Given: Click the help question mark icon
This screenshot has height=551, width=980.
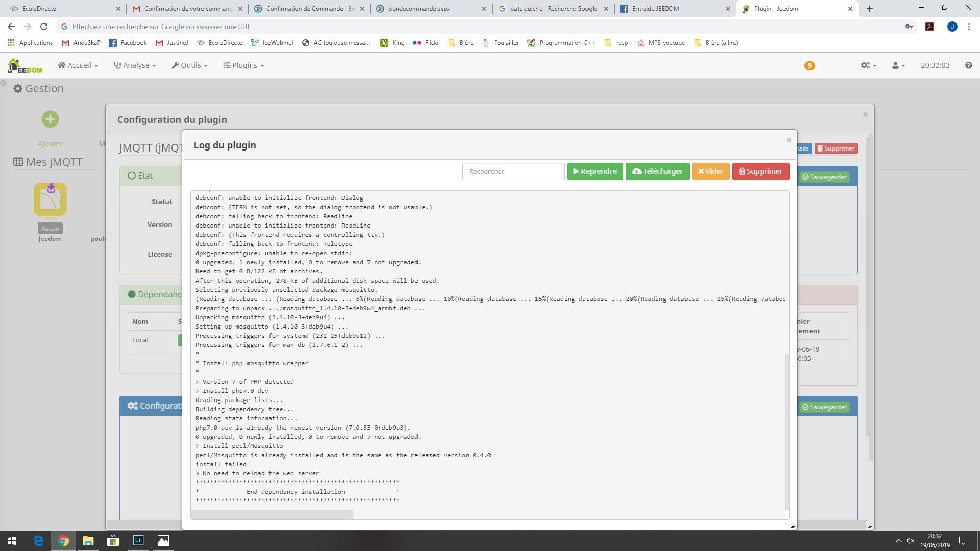Looking at the screenshot, I should pyautogui.click(x=968, y=65).
